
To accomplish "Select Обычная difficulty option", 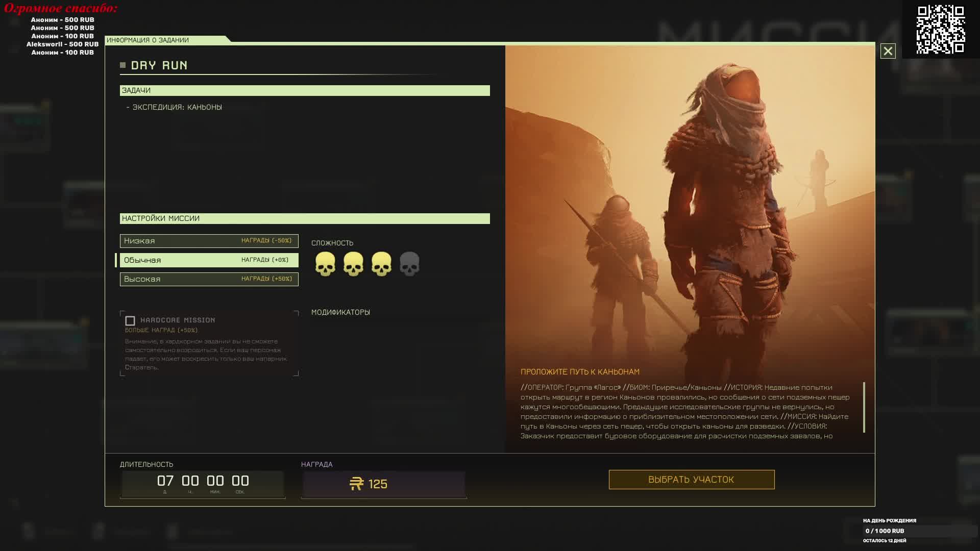I will [x=209, y=260].
